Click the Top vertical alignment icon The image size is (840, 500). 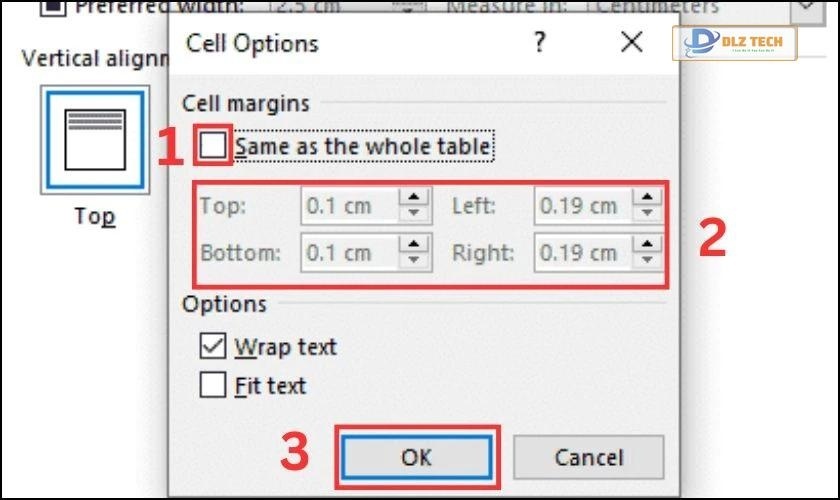pos(95,139)
